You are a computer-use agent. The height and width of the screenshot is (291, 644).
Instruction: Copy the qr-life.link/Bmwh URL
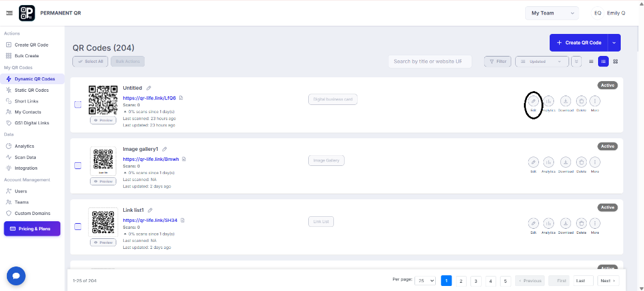pyautogui.click(x=184, y=159)
